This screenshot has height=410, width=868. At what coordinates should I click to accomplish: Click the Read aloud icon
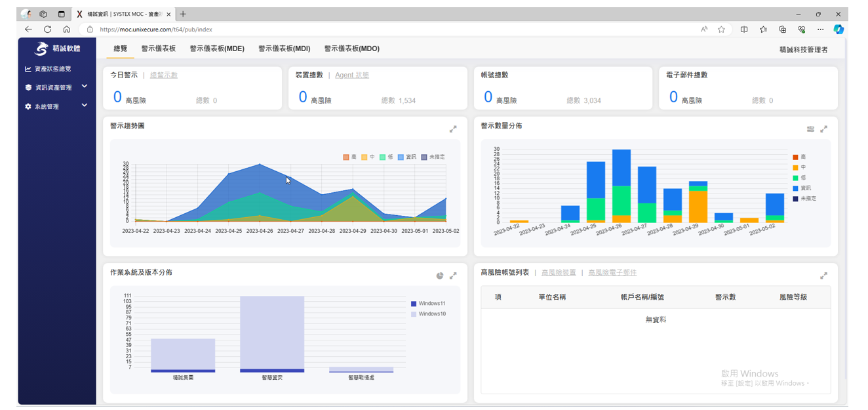704,30
